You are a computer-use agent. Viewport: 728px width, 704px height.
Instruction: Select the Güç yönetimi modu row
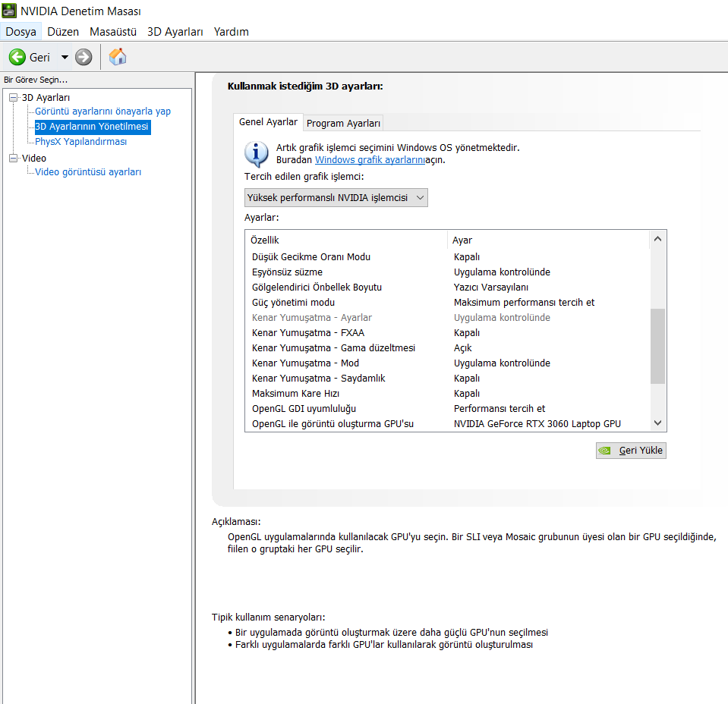tap(446, 303)
